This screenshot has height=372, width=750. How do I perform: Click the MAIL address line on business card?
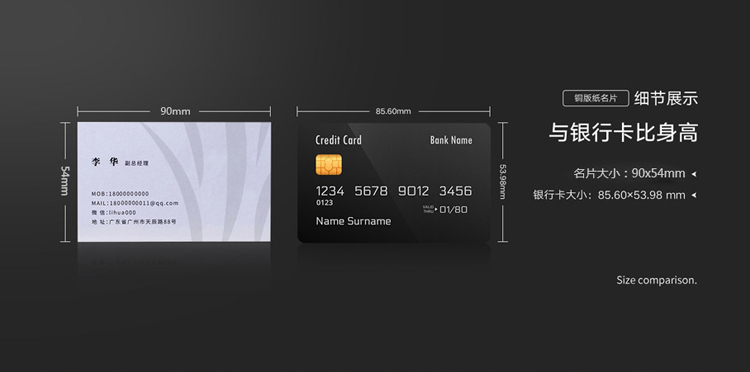135,203
